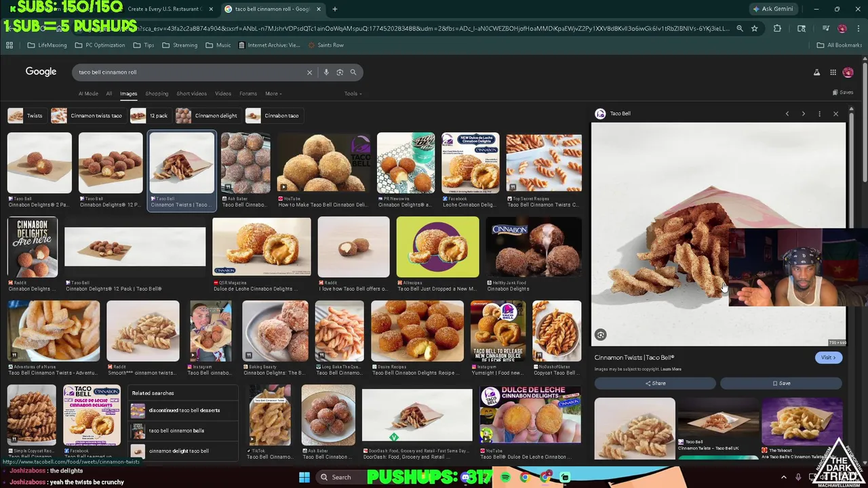Open the Chrome three-dot menu
Viewport: 868px width, 488px height.
pyautogui.click(x=857, y=28)
